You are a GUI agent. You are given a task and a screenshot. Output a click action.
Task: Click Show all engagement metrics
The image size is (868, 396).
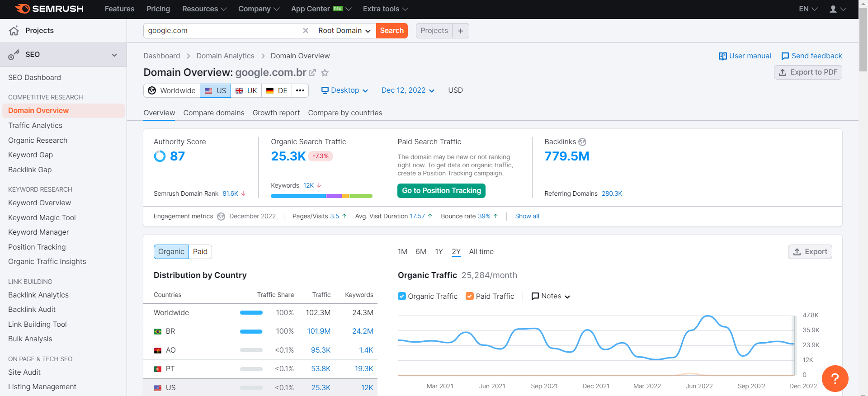(527, 217)
